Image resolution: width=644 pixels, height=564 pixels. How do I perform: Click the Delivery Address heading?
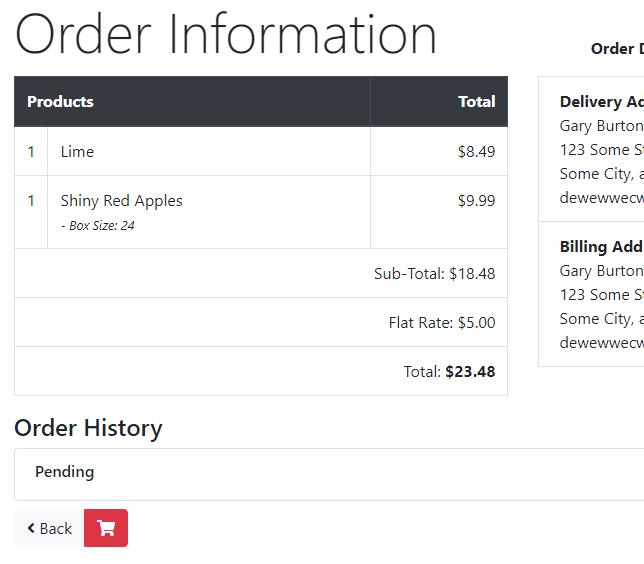coord(602,101)
